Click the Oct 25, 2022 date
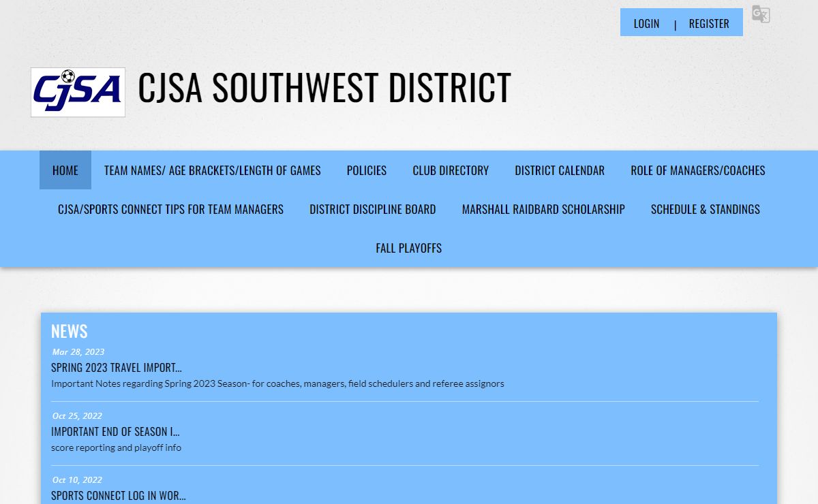This screenshot has height=504, width=818. 77,416
